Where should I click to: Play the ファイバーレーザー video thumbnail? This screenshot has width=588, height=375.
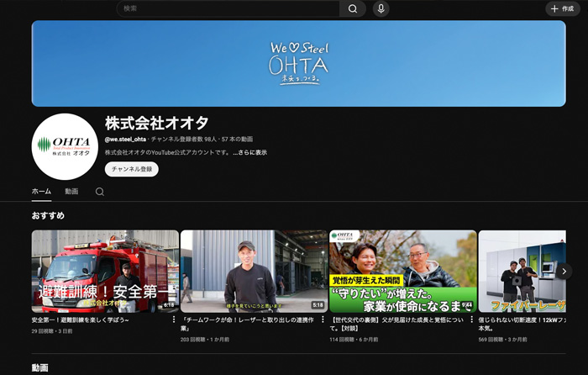521,271
